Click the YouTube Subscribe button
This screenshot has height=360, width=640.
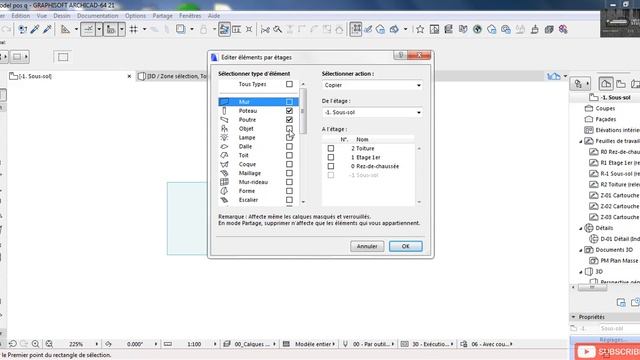(x=608, y=352)
